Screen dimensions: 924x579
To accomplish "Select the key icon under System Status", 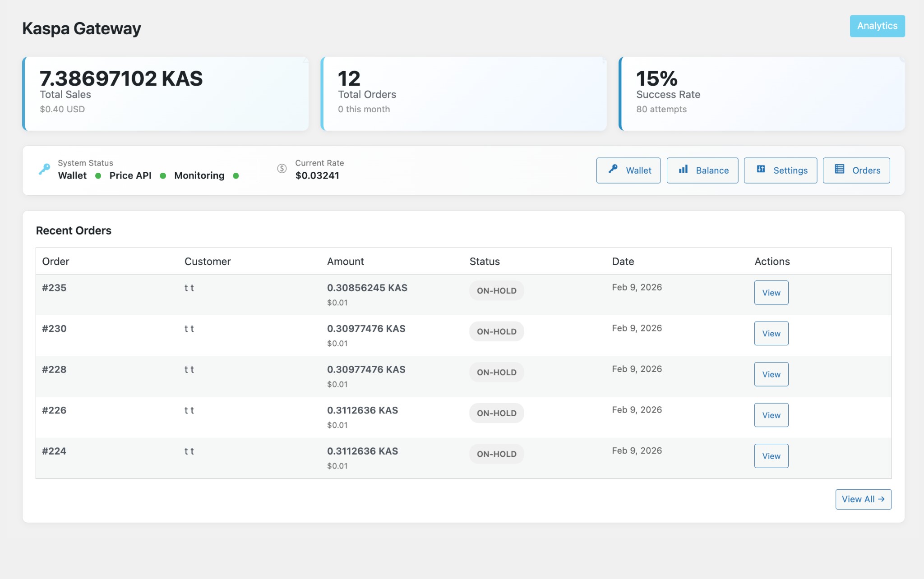I will [45, 169].
